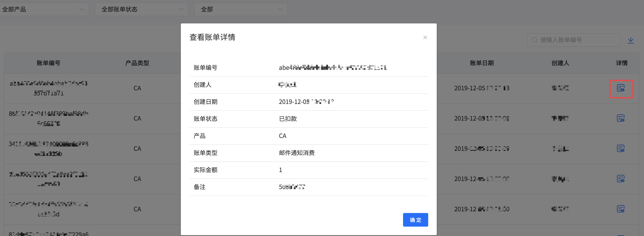
Task: Select the 邮件通知消费 bill type value
Action: 296,153
